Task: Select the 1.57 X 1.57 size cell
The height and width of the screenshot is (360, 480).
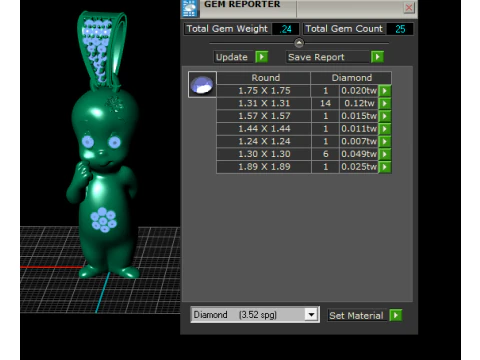Action: point(264,116)
